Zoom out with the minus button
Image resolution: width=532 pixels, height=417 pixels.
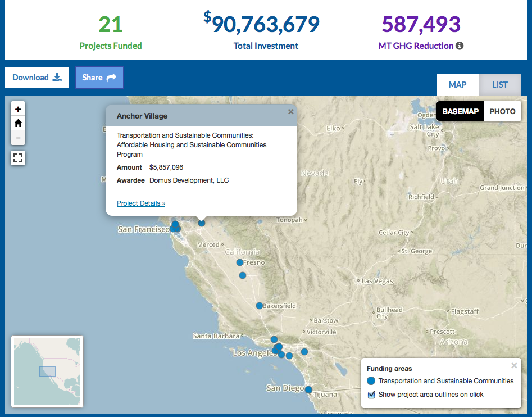(x=18, y=138)
